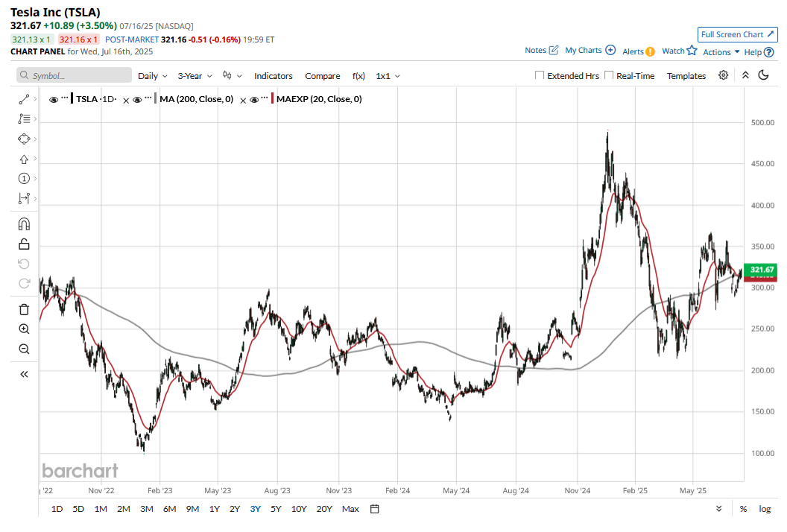787x532 pixels.
Task: Click the redo arrow icon
Action: pos(24,284)
